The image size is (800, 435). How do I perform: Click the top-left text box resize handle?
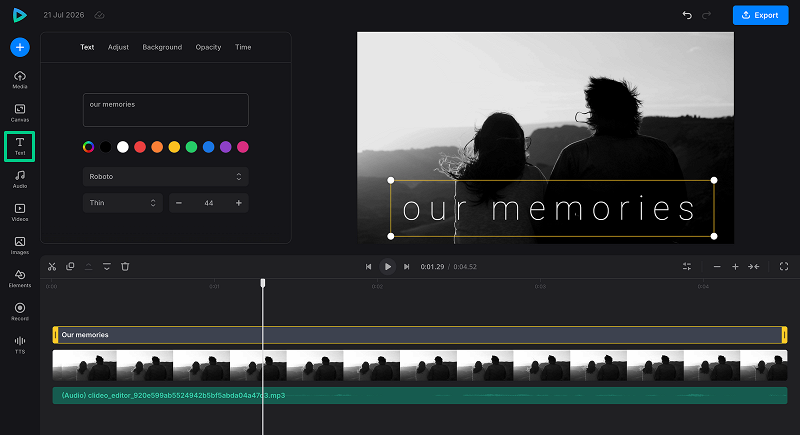click(x=391, y=180)
